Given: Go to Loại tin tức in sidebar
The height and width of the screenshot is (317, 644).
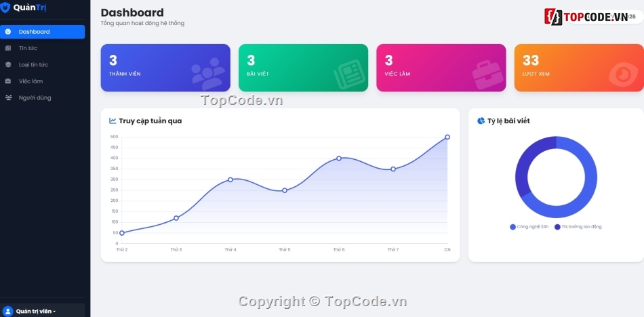Looking at the screenshot, I should [43, 64].
